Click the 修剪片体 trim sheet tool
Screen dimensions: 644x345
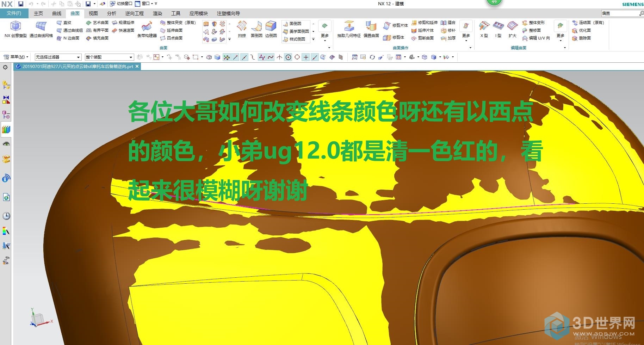point(395,25)
